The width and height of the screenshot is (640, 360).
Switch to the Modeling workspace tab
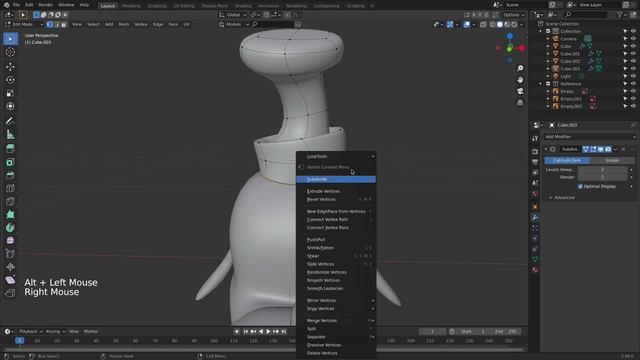click(x=131, y=6)
